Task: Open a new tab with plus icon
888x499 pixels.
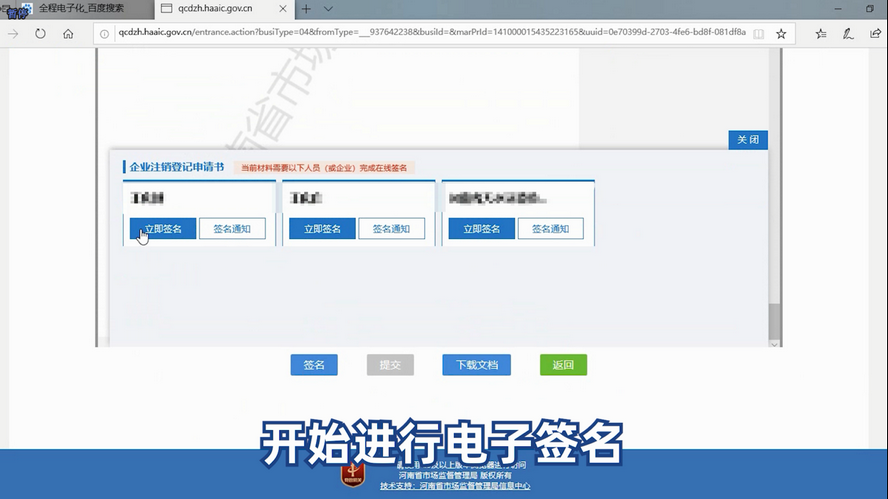Action: (306, 9)
